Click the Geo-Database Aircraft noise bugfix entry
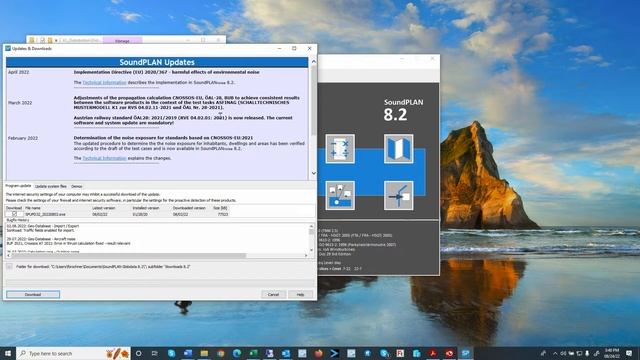640x360 pixels. pos(41,239)
